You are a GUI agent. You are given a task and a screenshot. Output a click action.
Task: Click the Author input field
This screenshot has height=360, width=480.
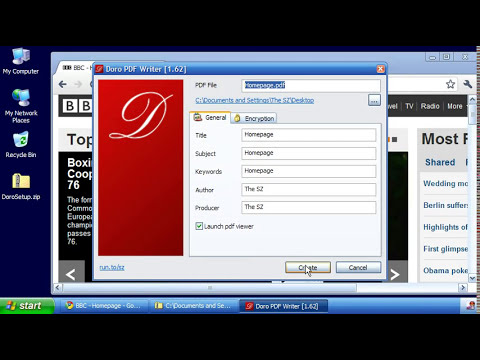click(x=309, y=189)
